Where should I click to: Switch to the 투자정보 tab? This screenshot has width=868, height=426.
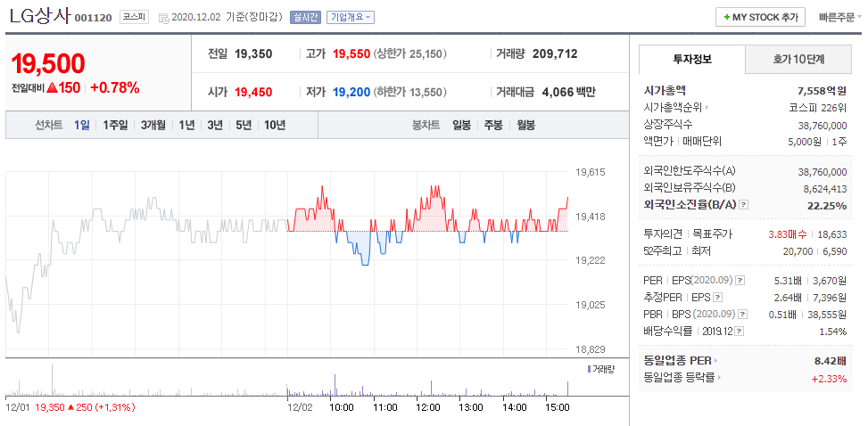(x=692, y=59)
